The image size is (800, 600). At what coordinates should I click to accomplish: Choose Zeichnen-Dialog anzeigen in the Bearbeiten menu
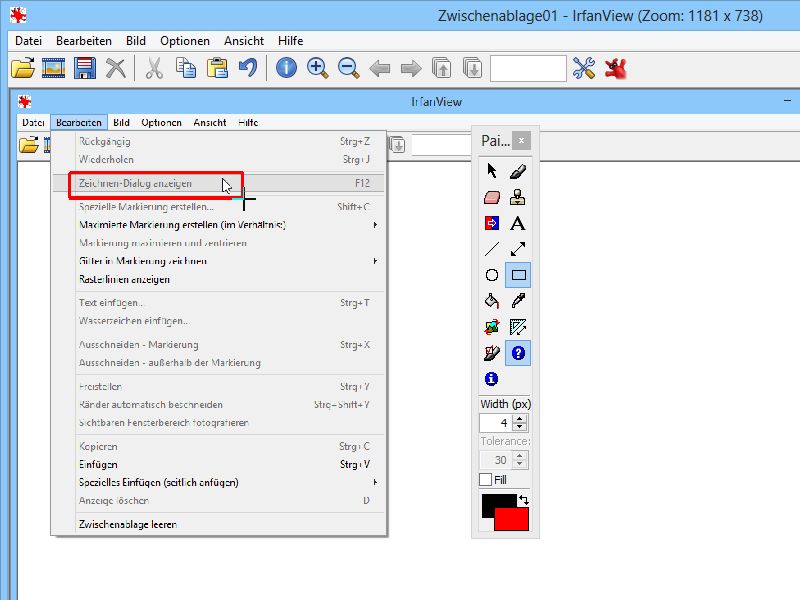point(218,183)
